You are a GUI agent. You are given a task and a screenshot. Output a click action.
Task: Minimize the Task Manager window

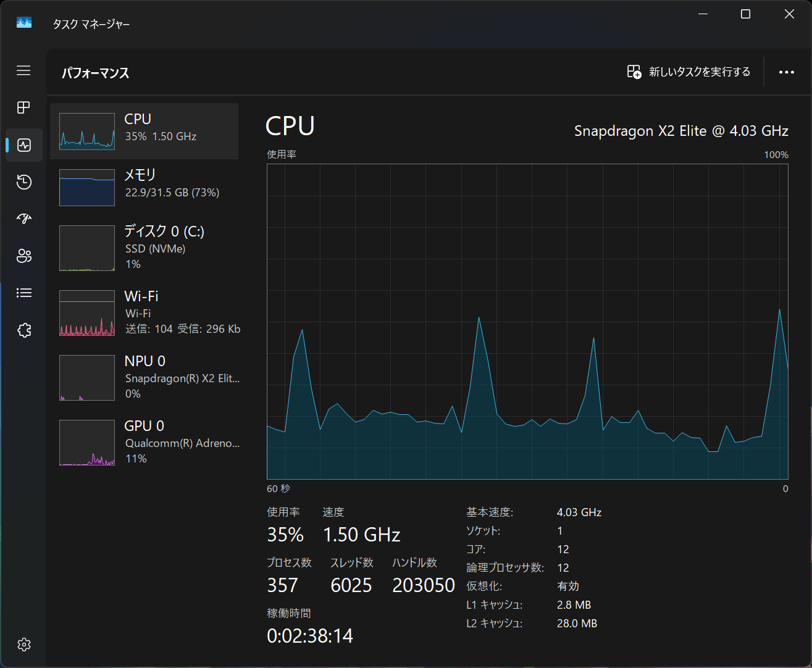coord(703,14)
